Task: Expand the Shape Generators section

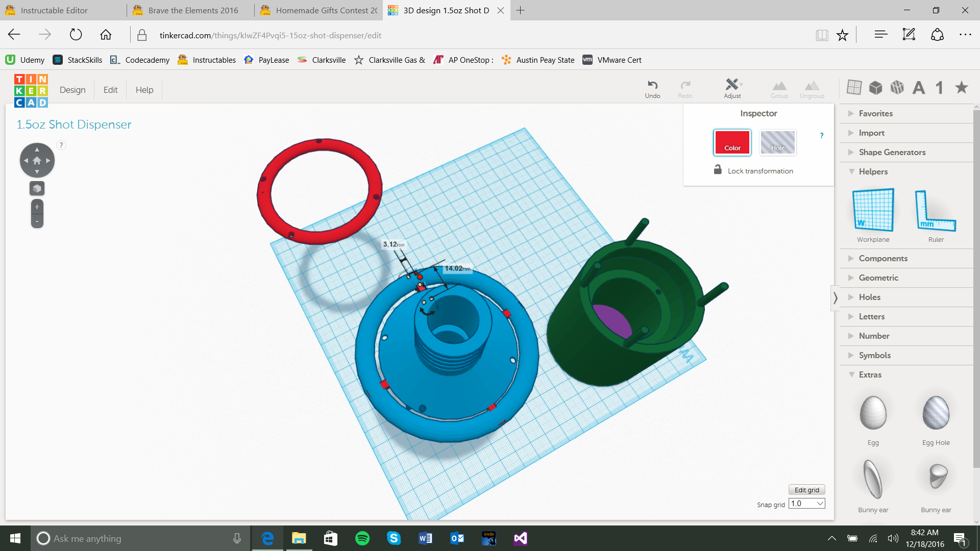Action: coord(892,152)
